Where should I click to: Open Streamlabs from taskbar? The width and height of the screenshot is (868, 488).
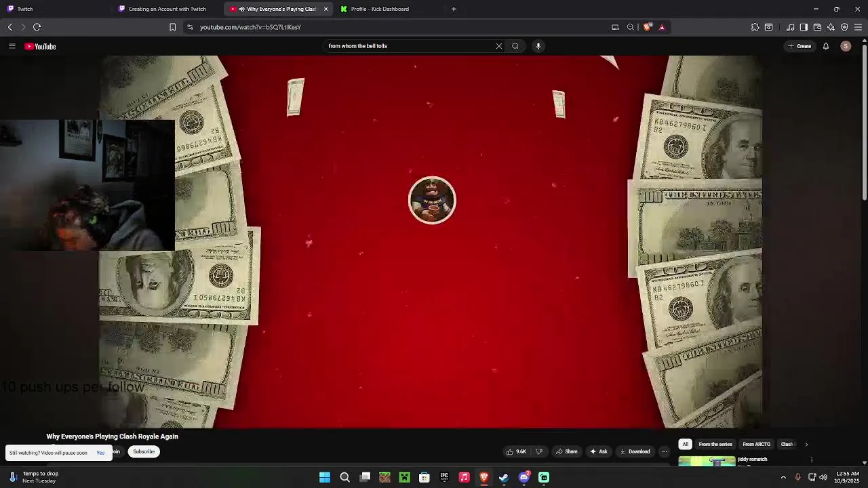[544, 477]
